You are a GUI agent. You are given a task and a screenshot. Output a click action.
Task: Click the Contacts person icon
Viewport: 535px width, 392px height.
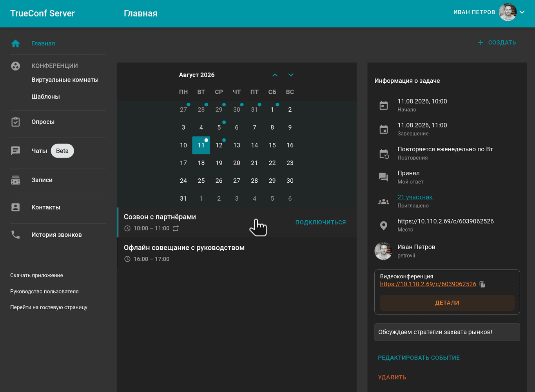[x=16, y=207]
